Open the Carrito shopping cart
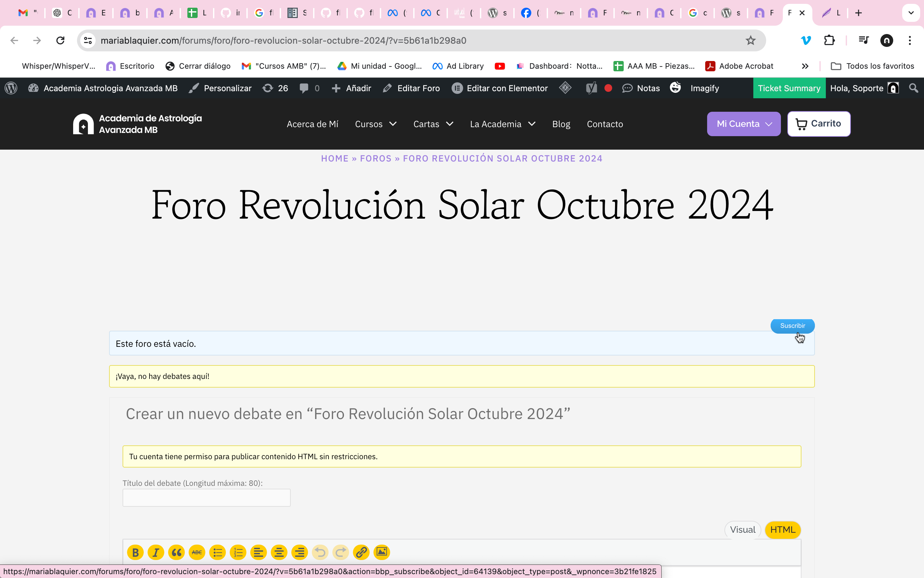 click(x=819, y=124)
